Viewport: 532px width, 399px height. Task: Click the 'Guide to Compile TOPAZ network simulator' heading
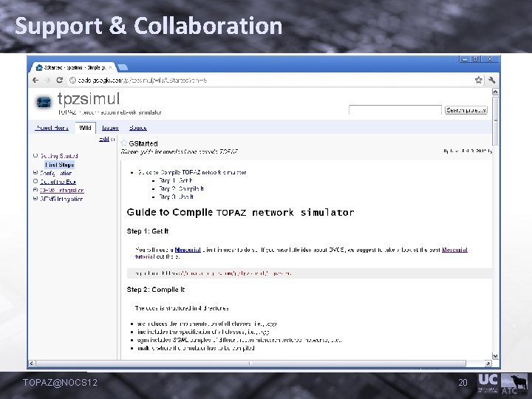coord(240,212)
